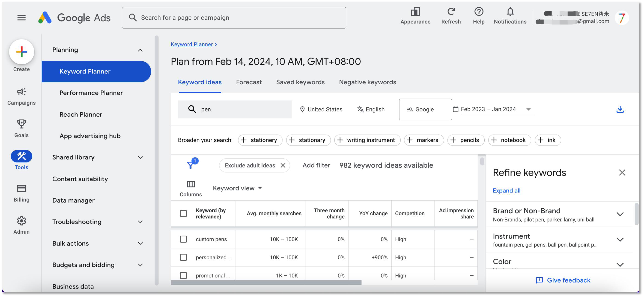This screenshot has width=644, height=297.
Task: Collapse the Planning section
Action: pyautogui.click(x=140, y=50)
